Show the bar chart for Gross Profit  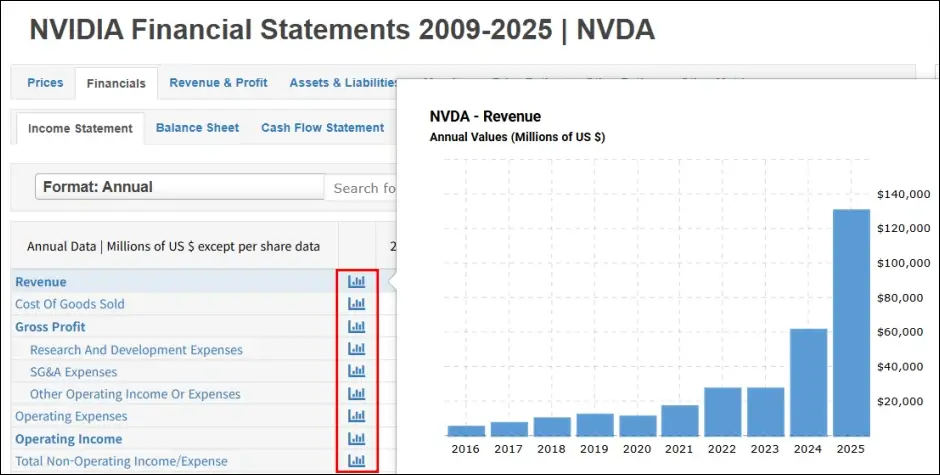[357, 326]
